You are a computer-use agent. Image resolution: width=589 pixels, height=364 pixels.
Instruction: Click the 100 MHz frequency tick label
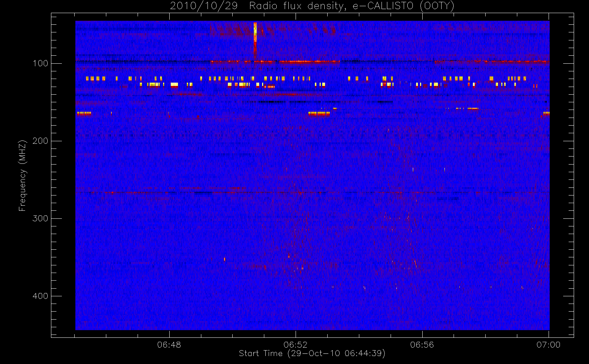click(40, 63)
